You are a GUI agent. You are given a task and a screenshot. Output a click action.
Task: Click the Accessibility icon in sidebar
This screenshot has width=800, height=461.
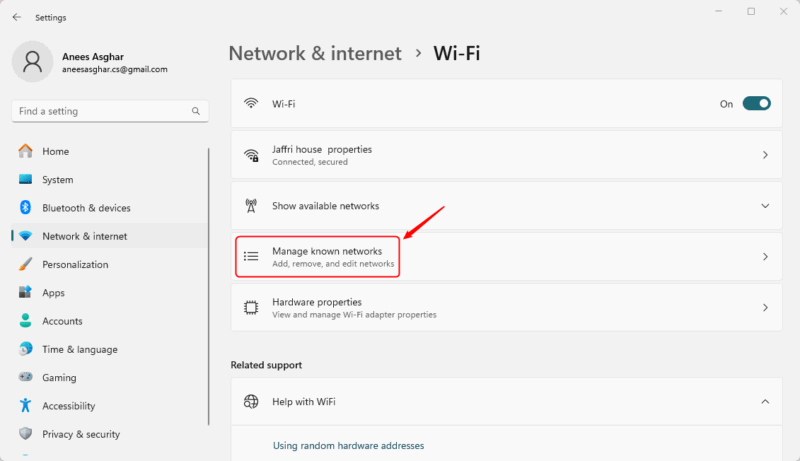25,406
